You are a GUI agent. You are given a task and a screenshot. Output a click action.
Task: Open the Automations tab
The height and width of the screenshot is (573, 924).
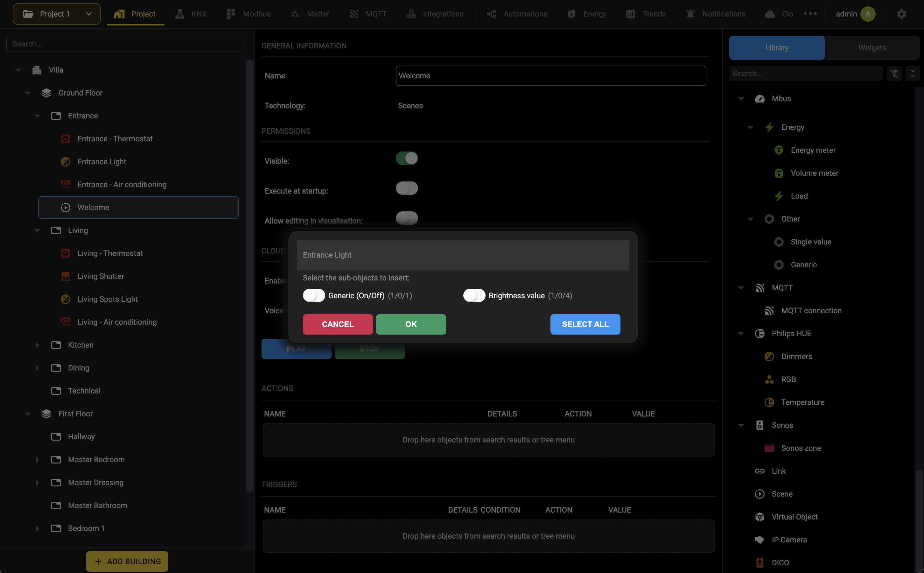[517, 14]
